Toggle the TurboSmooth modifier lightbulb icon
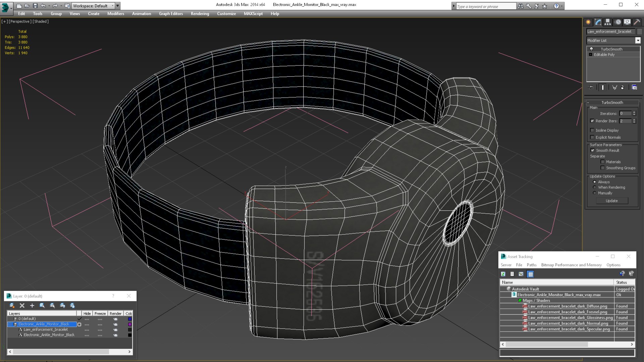The width and height of the screenshot is (644, 362). pyautogui.click(x=591, y=49)
